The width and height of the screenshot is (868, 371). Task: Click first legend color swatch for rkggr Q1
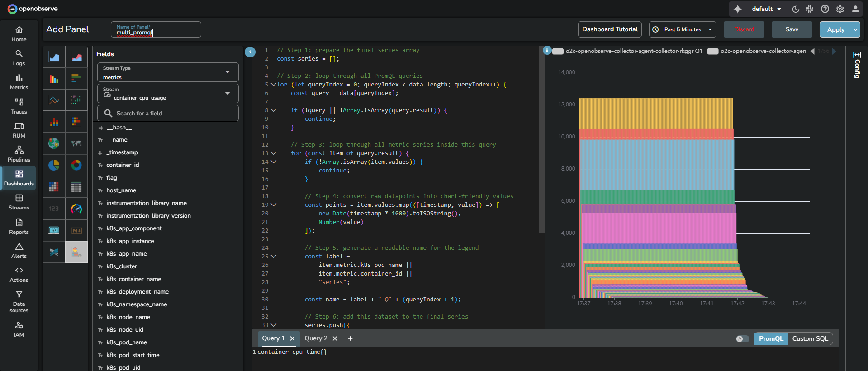(x=558, y=52)
